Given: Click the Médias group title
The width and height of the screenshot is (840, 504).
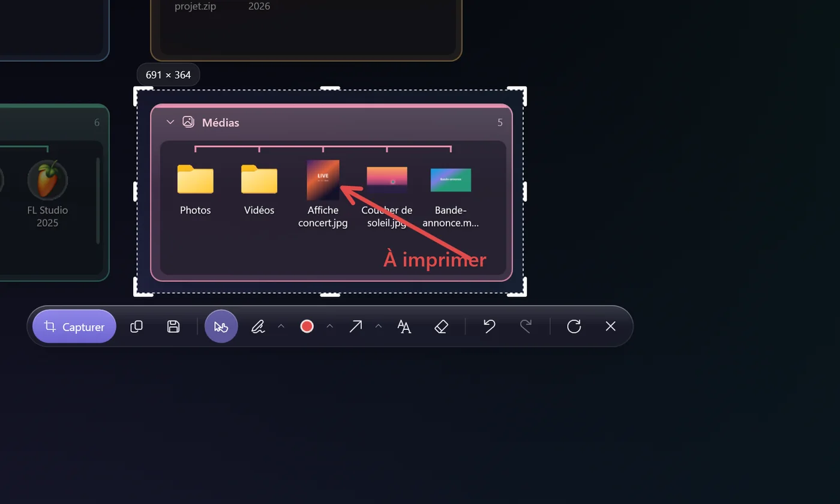Looking at the screenshot, I should point(221,123).
